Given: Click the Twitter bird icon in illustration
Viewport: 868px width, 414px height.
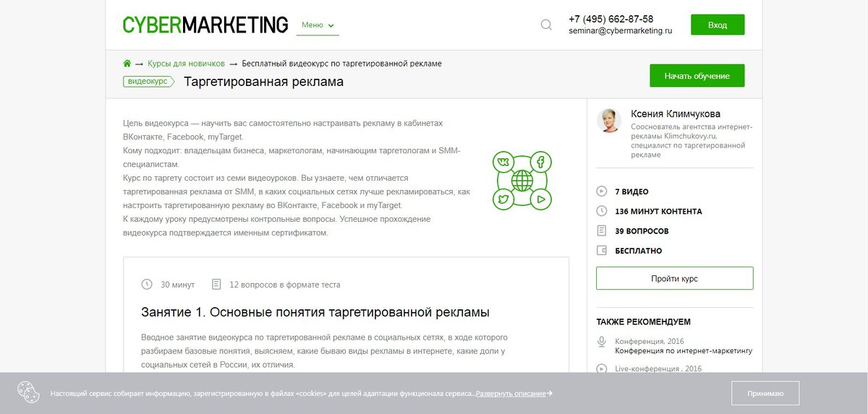Looking at the screenshot, I should tap(502, 199).
